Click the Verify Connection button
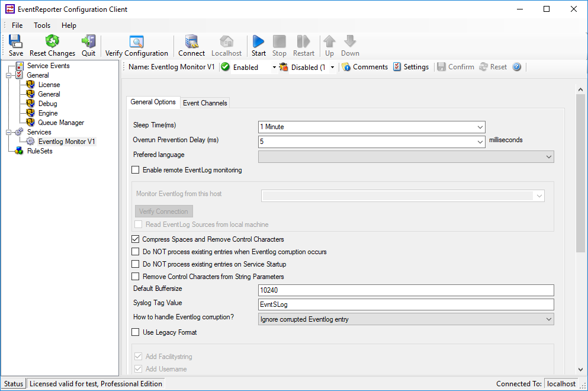 [x=164, y=211]
